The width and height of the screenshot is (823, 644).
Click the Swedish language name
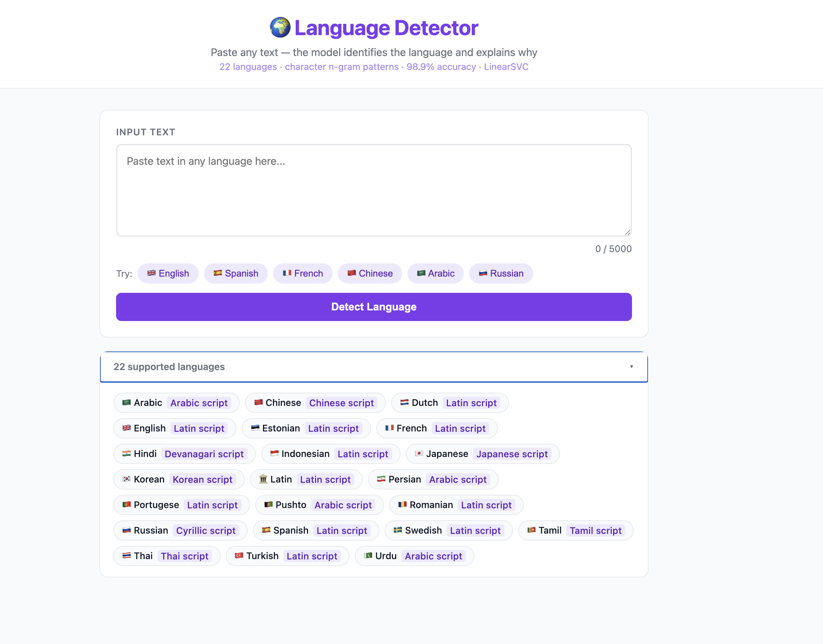coord(423,530)
